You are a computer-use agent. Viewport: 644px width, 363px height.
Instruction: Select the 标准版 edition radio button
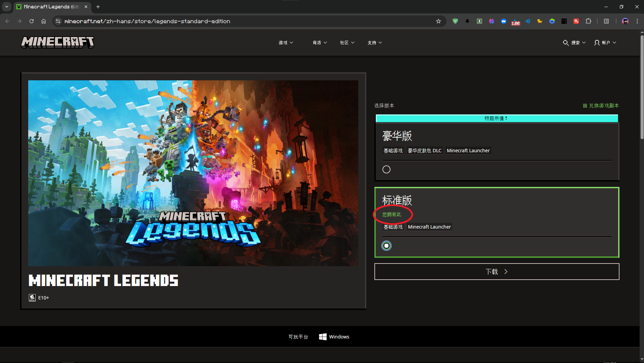click(x=386, y=246)
